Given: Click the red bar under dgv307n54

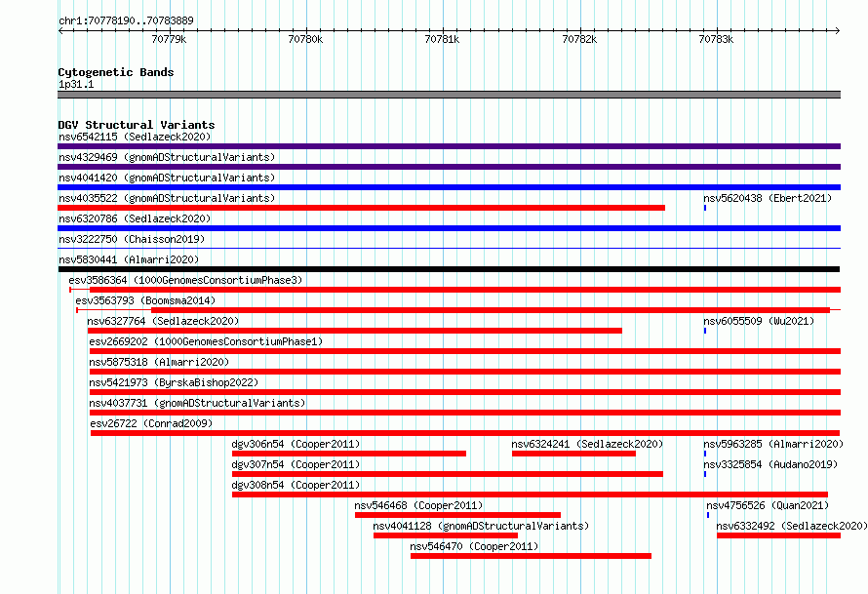Looking at the screenshot, I should pyautogui.click(x=448, y=474).
